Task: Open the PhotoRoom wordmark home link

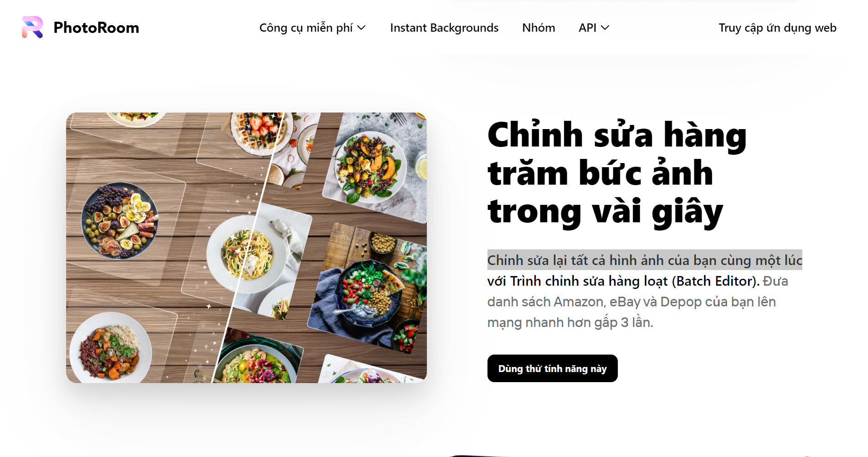Action: point(96,28)
